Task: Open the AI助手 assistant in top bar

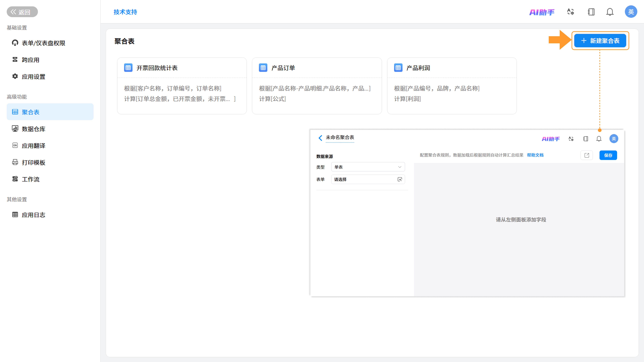Action: [x=541, y=12]
